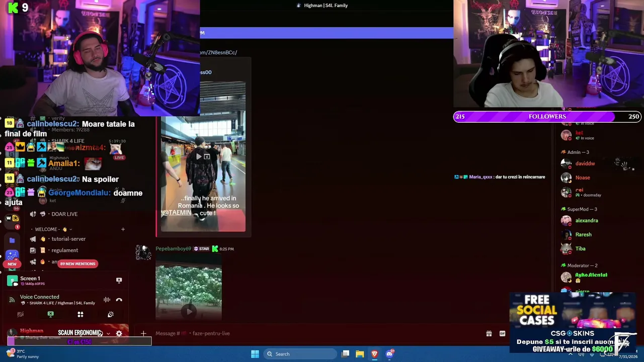This screenshot has width=644, height=362.
Task: Switch to Brave browser on the taskbar
Action: coord(374,354)
